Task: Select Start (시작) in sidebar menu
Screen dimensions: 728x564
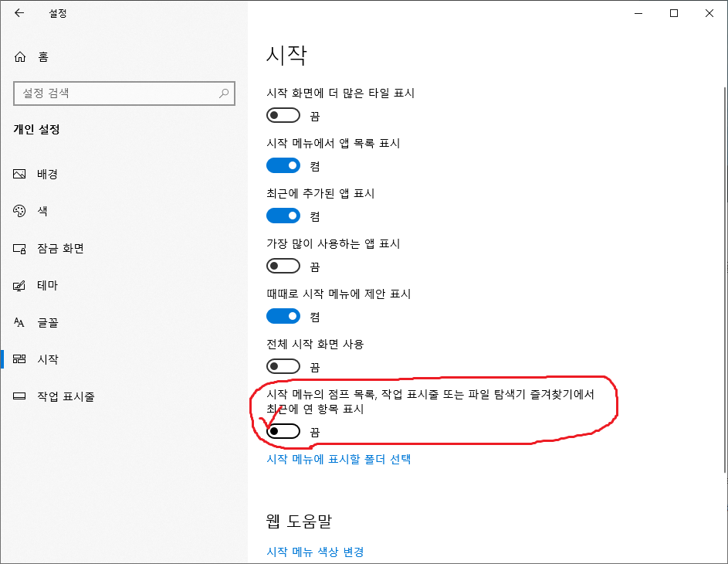Action: coord(48,359)
